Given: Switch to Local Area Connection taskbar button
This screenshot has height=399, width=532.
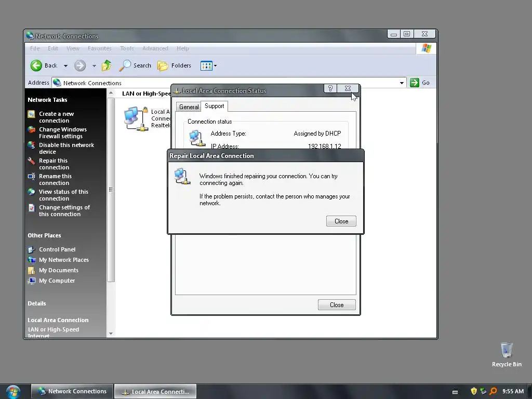Looking at the screenshot, I should tap(155, 392).
